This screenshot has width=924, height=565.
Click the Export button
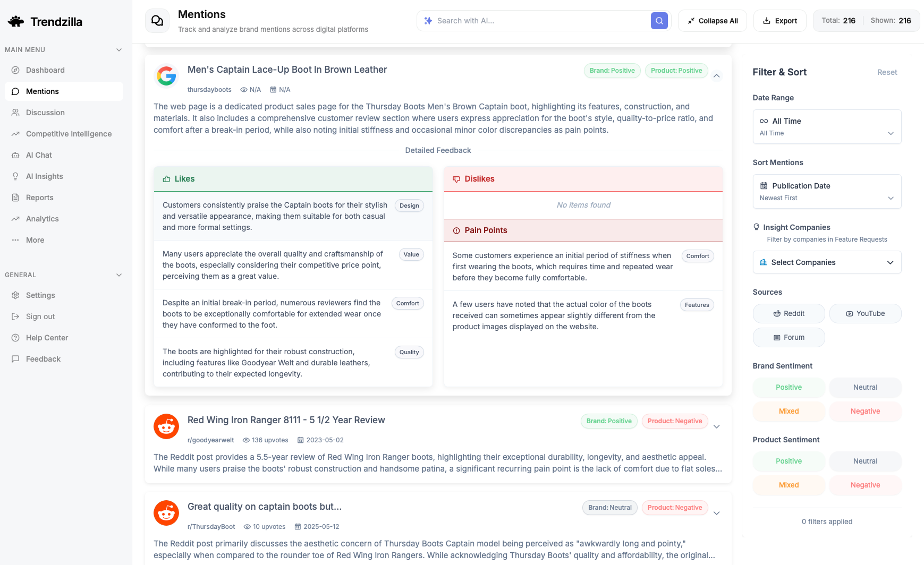point(779,21)
